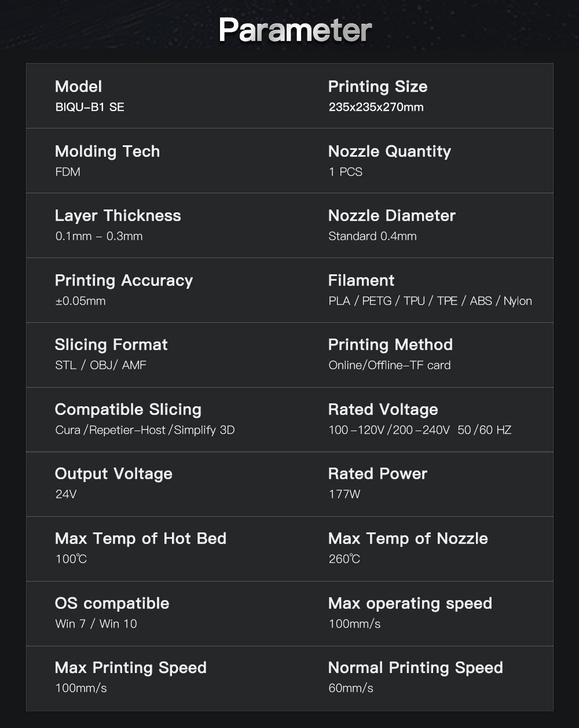This screenshot has height=728, width=579.
Task: Select the OS compatible Win 7 / Win 10 text
Action: [x=96, y=624]
